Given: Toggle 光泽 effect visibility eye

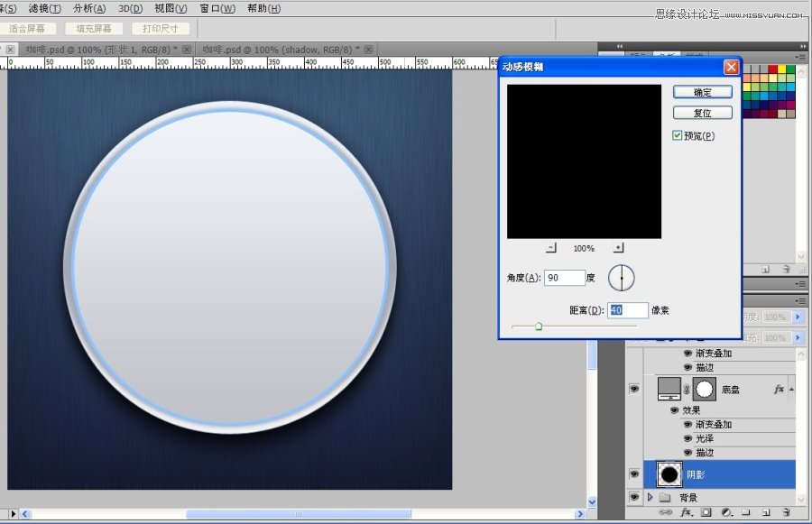Looking at the screenshot, I should pyautogui.click(x=687, y=438).
